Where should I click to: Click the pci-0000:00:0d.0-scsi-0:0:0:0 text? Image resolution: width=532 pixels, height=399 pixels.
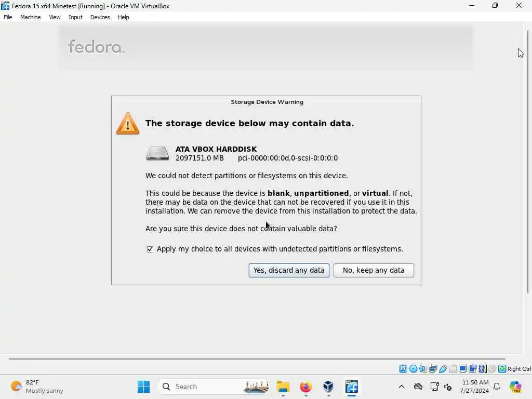tap(288, 158)
